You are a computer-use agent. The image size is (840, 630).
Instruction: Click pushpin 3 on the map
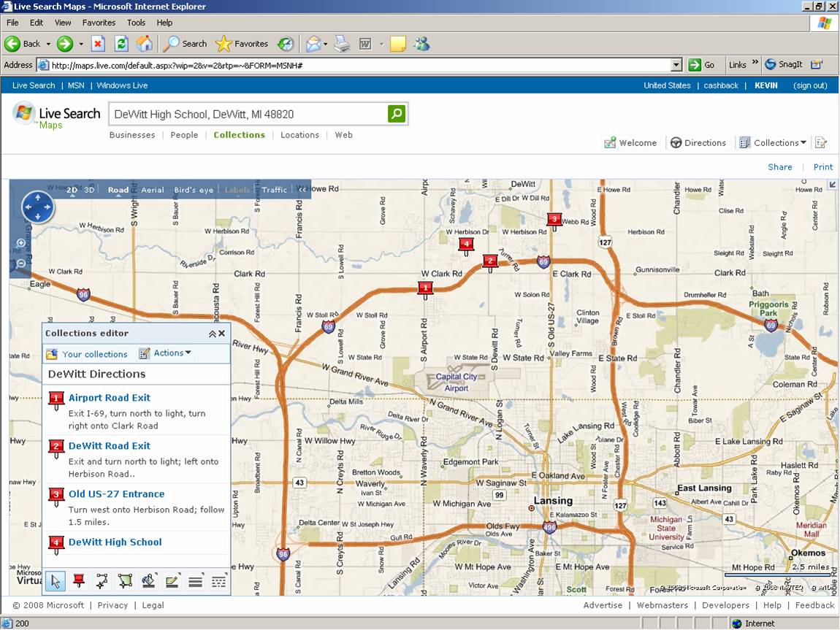tap(554, 221)
